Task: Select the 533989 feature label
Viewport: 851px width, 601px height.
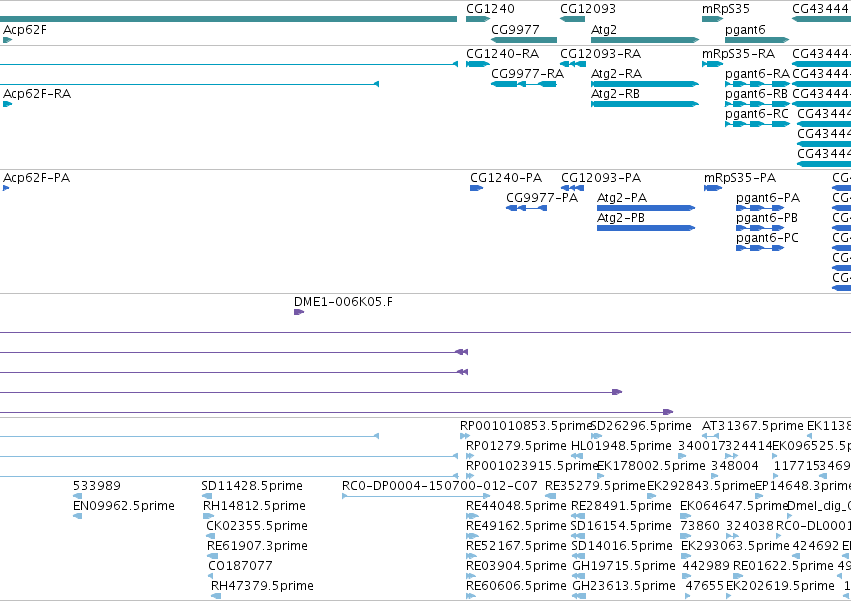Action: click(x=97, y=486)
